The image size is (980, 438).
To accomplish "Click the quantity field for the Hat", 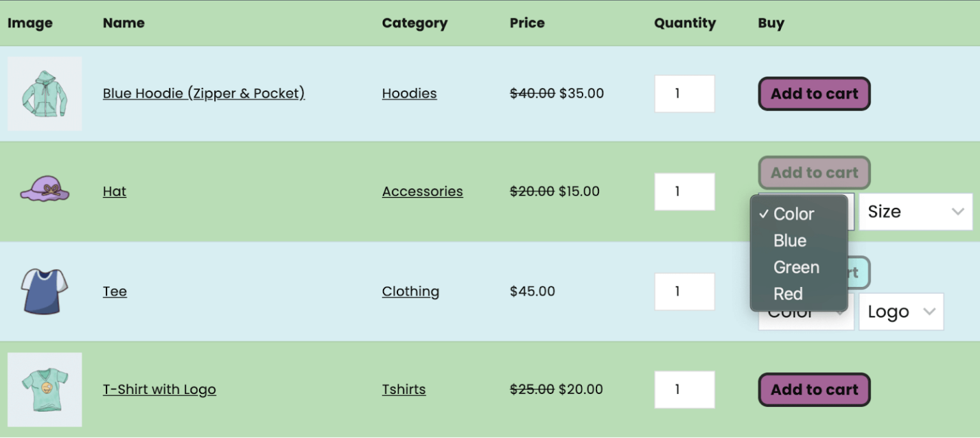I will tap(685, 191).
